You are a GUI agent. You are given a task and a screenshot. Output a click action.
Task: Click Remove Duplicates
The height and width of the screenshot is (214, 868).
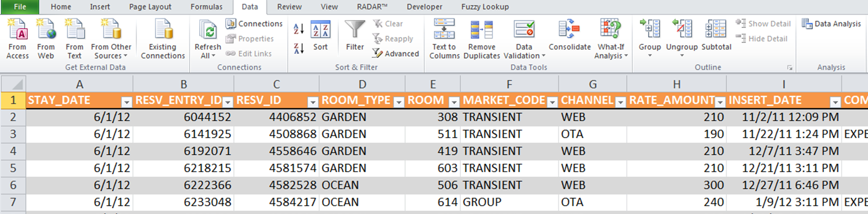(482, 39)
